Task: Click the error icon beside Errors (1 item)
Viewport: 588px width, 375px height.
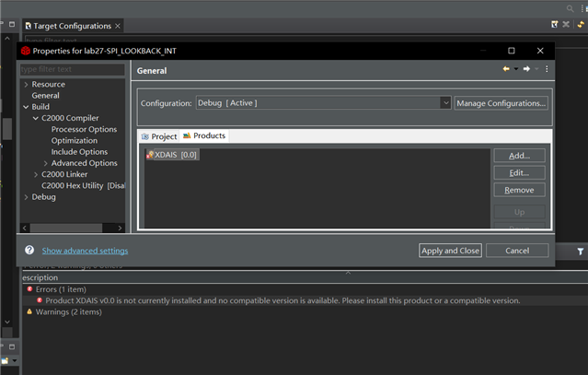Action: click(29, 289)
